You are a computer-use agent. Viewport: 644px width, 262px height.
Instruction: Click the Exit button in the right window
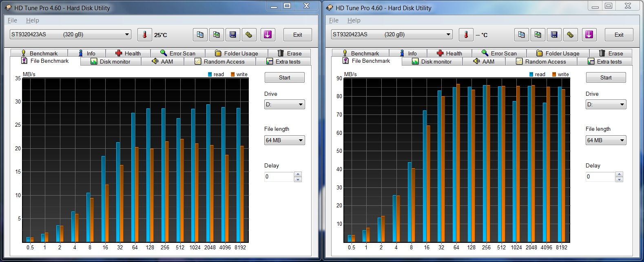[619, 35]
